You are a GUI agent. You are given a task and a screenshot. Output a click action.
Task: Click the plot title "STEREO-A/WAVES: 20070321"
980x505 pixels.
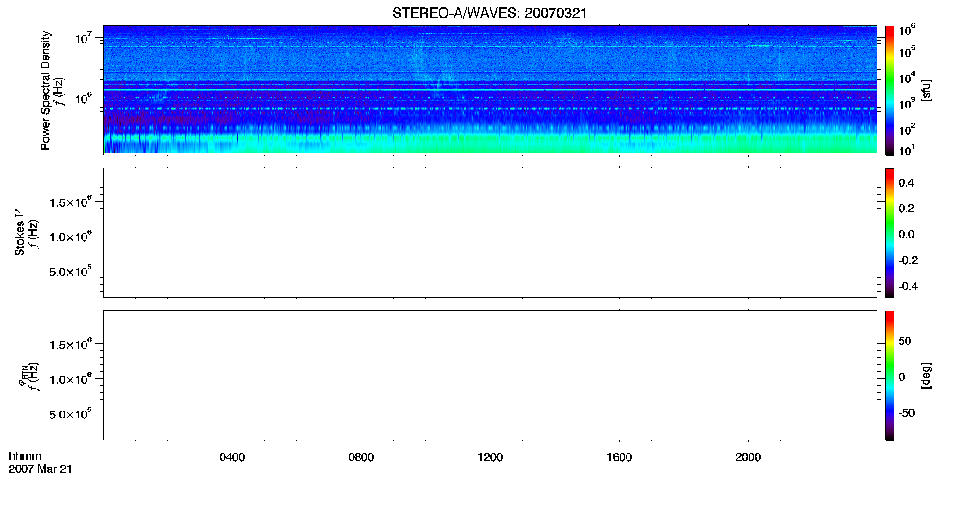[x=490, y=13]
